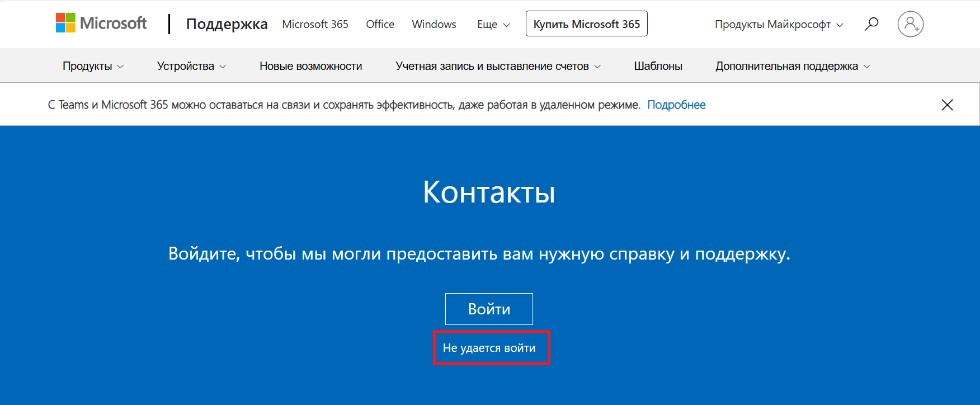Go to Microsoft 365 in header
The height and width of the screenshot is (405, 980).
tap(315, 24)
